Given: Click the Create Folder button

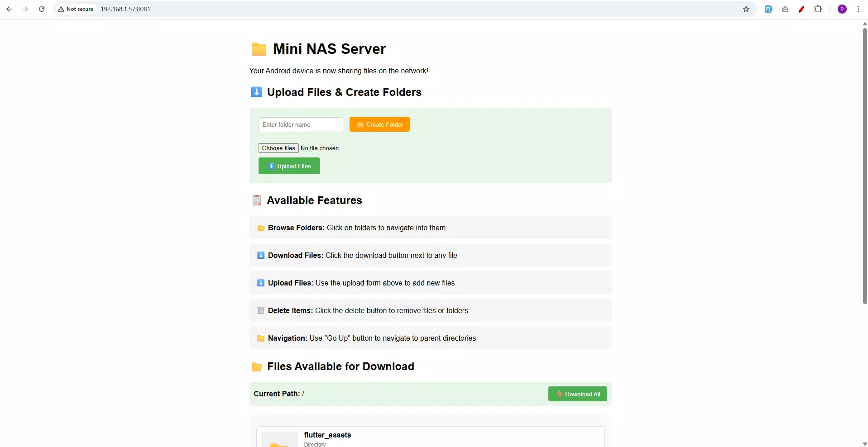Looking at the screenshot, I should [379, 124].
